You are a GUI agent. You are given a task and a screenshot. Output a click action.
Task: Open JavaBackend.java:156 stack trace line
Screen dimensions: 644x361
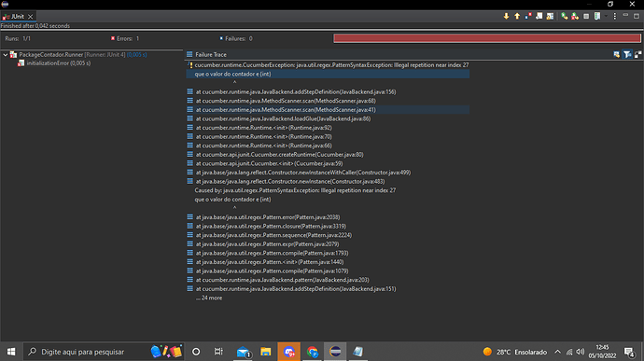point(296,92)
